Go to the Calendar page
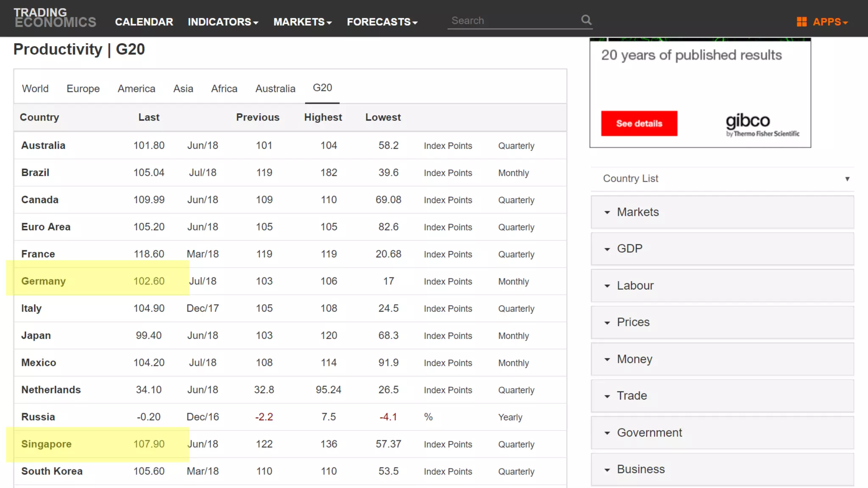The width and height of the screenshot is (868, 488). (x=144, y=22)
